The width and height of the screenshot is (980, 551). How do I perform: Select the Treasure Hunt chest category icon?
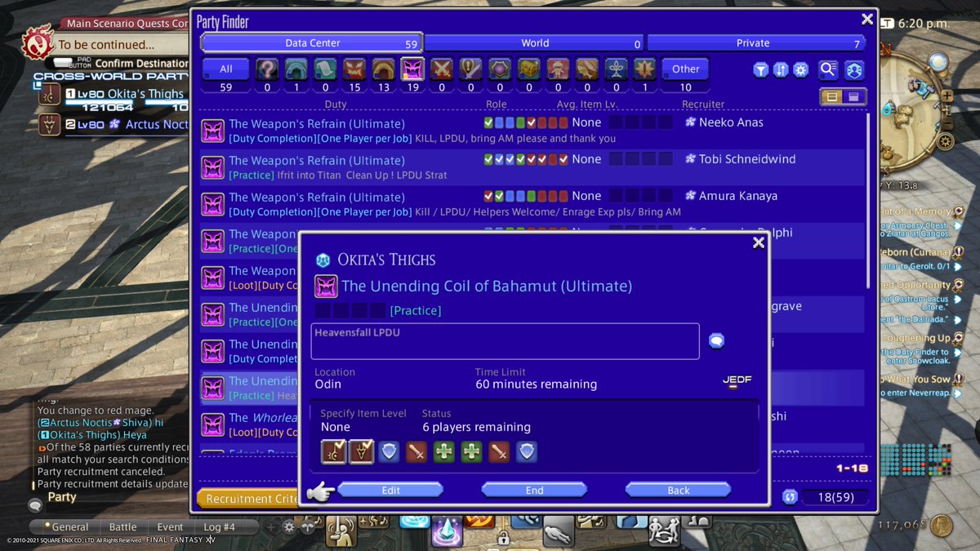pyautogui.click(x=529, y=69)
